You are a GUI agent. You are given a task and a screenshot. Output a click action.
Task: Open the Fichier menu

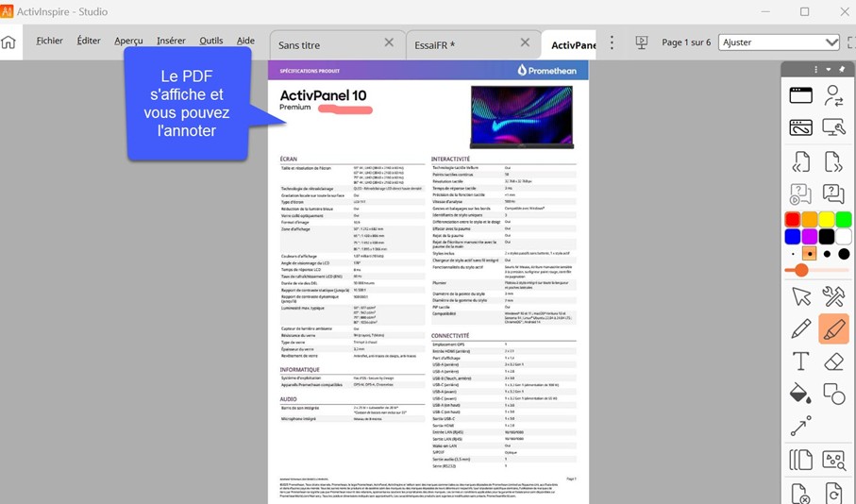click(x=49, y=41)
